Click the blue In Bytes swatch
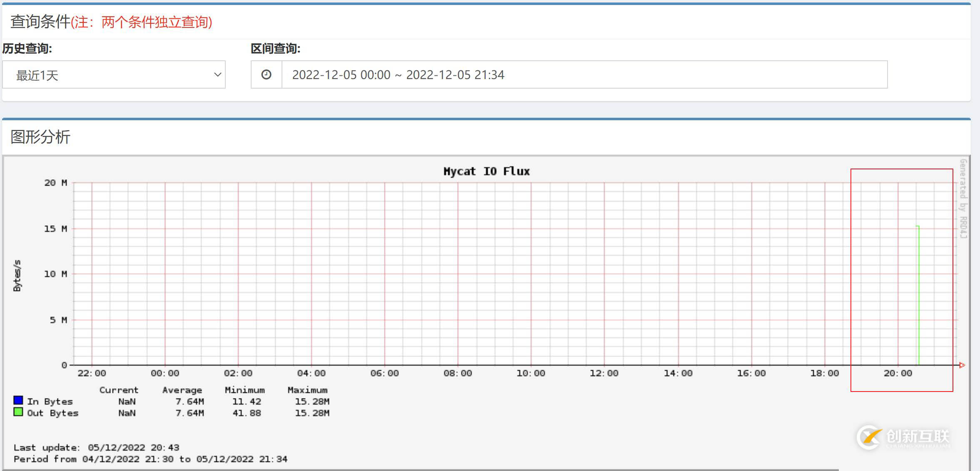 coord(18,400)
